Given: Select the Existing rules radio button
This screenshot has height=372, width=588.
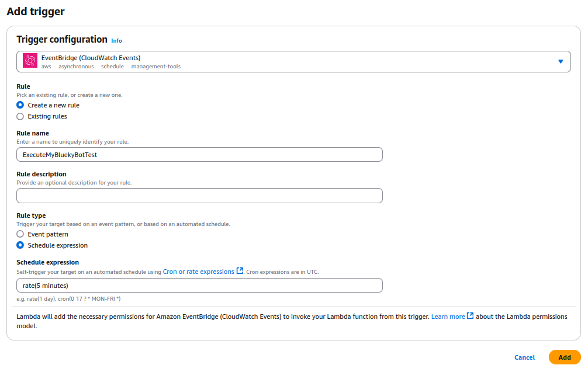Looking at the screenshot, I should (x=20, y=116).
